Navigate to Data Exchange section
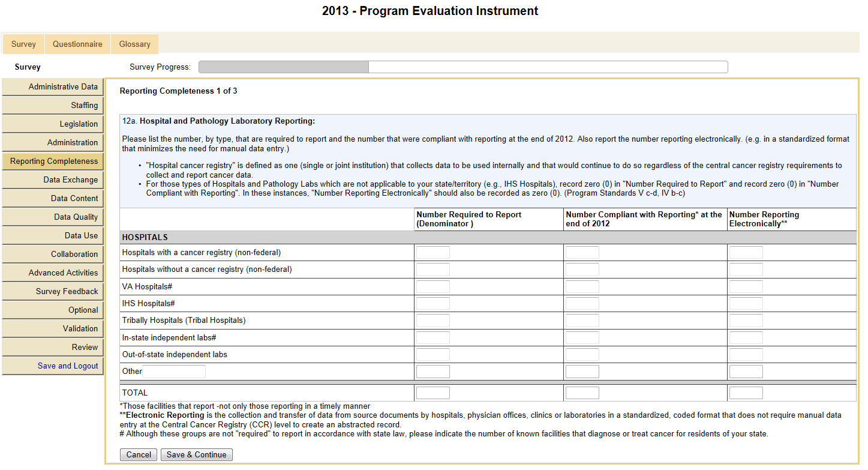This screenshot has width=868, height=470. [x=53, y=180]
